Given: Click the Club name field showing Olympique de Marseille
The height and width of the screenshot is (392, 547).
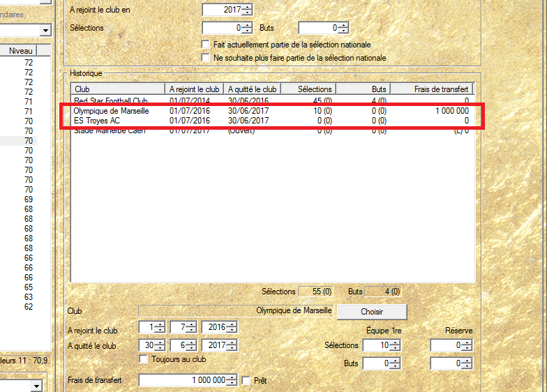Looking at the screenshot, I should [x=236, y=311].
